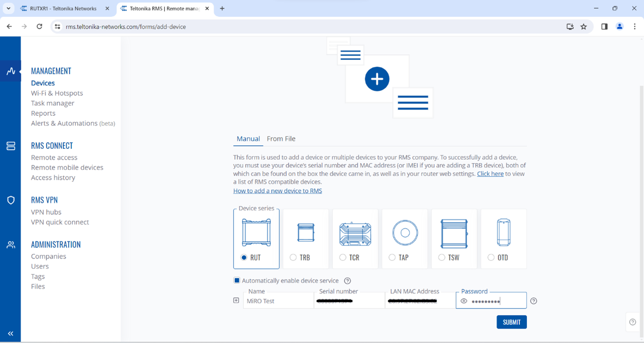Open the browser tab search dropdown

8,8
